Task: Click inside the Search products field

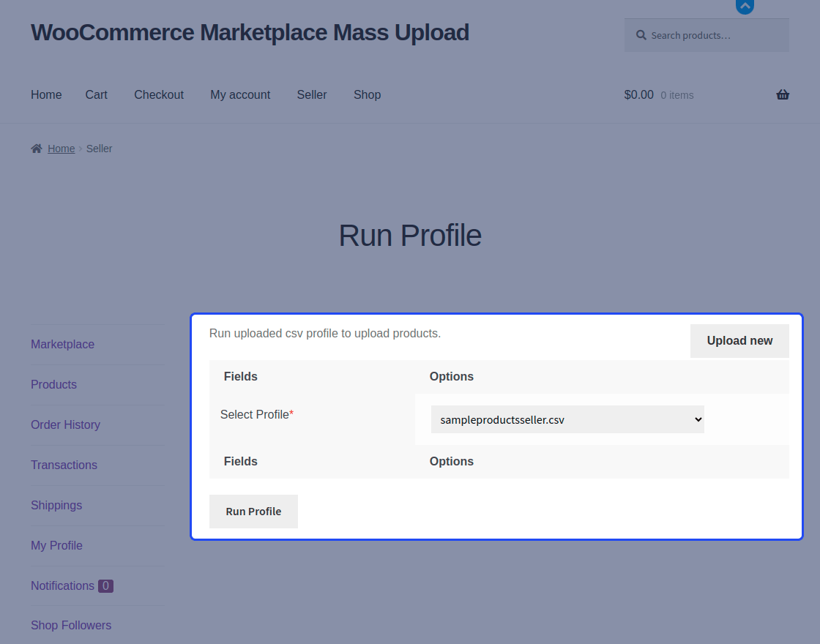Action: click(x=707, y=34)
